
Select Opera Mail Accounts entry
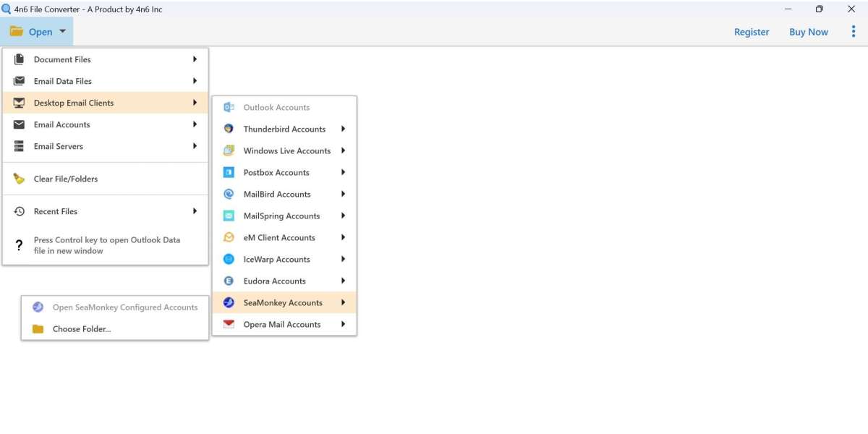284,324
